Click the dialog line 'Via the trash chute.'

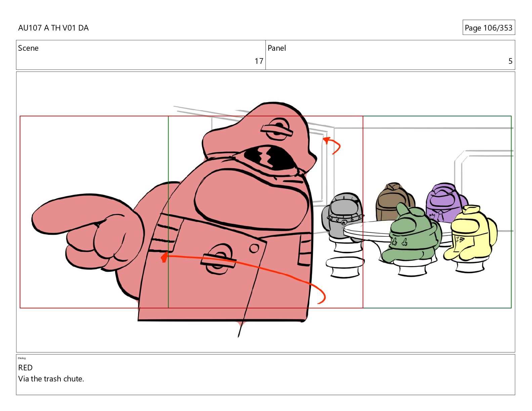51,379
